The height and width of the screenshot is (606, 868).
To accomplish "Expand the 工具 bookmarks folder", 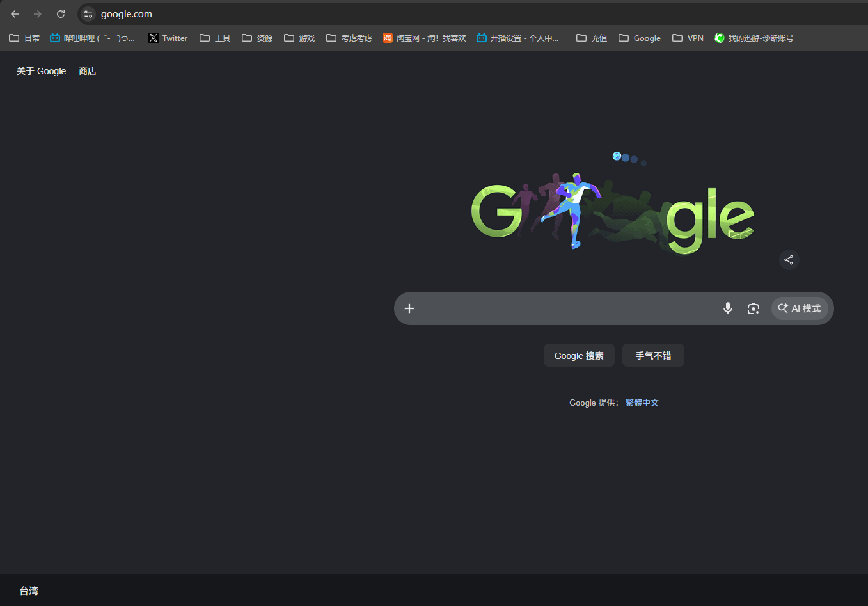I will (215, 38).
